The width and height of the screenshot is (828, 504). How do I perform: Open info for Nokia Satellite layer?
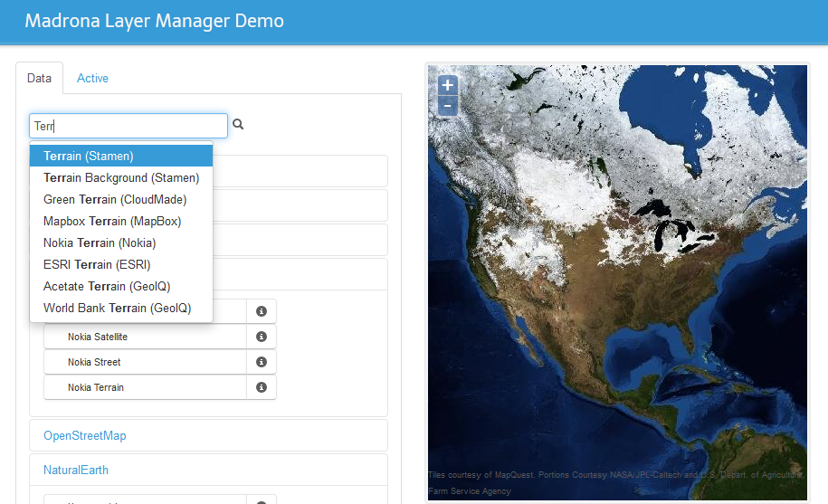(x=262, y=337)
